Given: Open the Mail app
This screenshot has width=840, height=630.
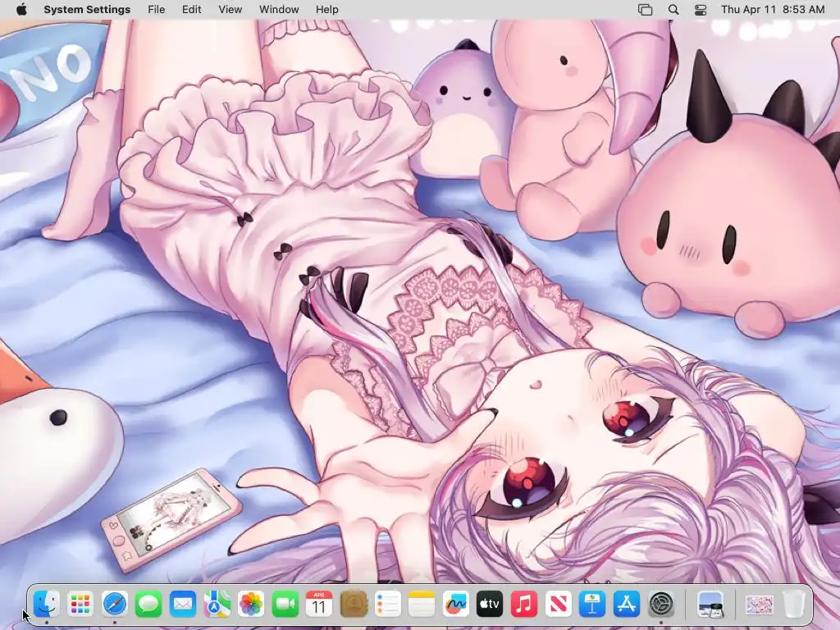Looking at the screenshot, I should [183, 605].
